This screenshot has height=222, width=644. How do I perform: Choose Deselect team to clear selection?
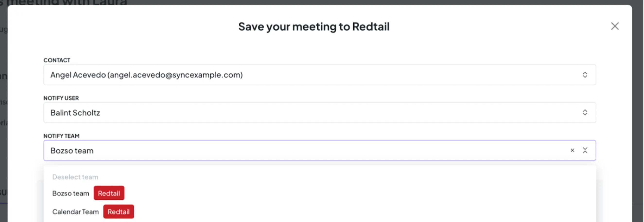pos(75,177)
